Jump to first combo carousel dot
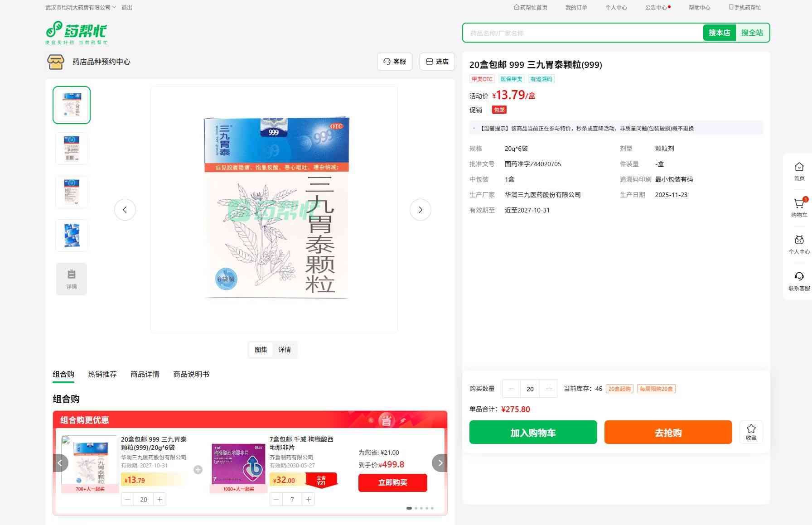The image size is (812, 525). pos(409,508)
